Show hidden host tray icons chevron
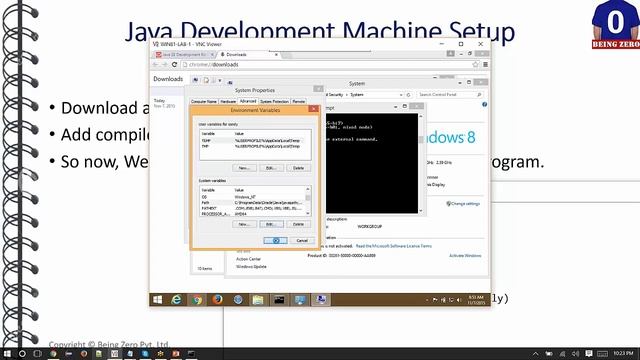This screenshot has height=360, width=640. point(536,353)
